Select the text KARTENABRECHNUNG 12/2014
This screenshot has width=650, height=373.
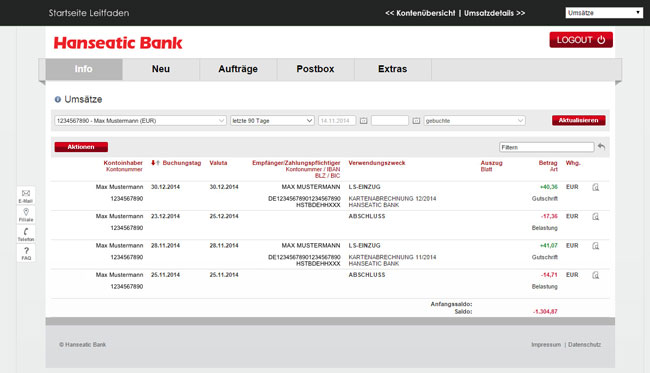point(392,199)
